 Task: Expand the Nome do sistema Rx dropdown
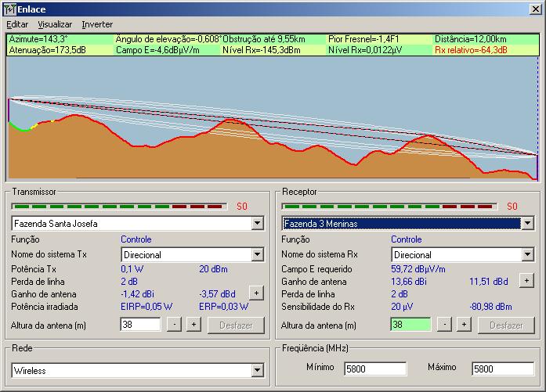point(527,254)
